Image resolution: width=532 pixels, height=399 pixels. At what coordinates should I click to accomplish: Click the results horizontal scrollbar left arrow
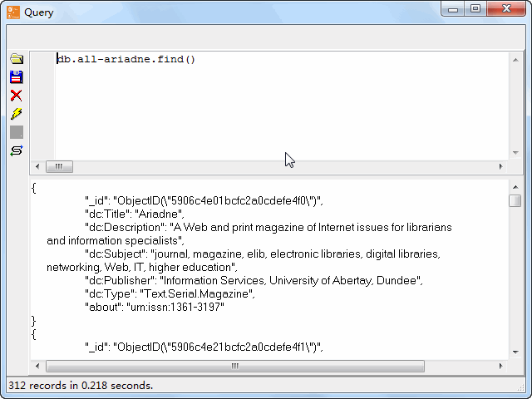tap(37, 366)
